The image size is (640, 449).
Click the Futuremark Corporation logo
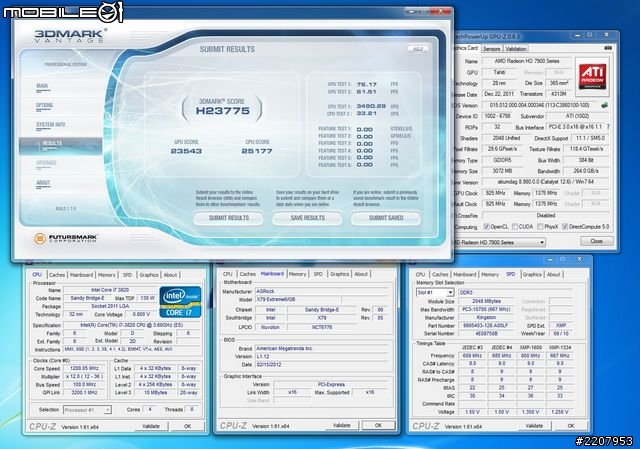pos(67,238)
